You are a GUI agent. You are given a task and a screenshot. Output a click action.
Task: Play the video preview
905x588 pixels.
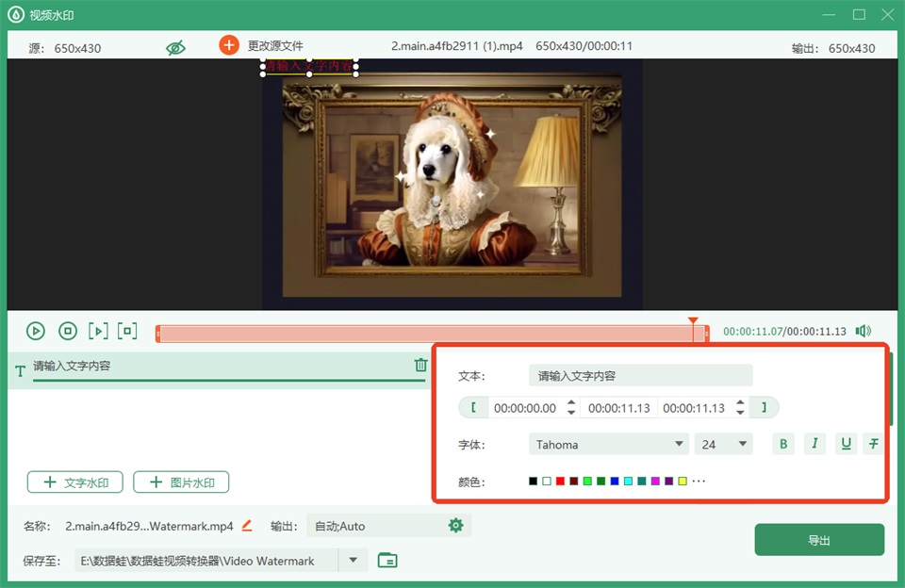click(36, 331)
